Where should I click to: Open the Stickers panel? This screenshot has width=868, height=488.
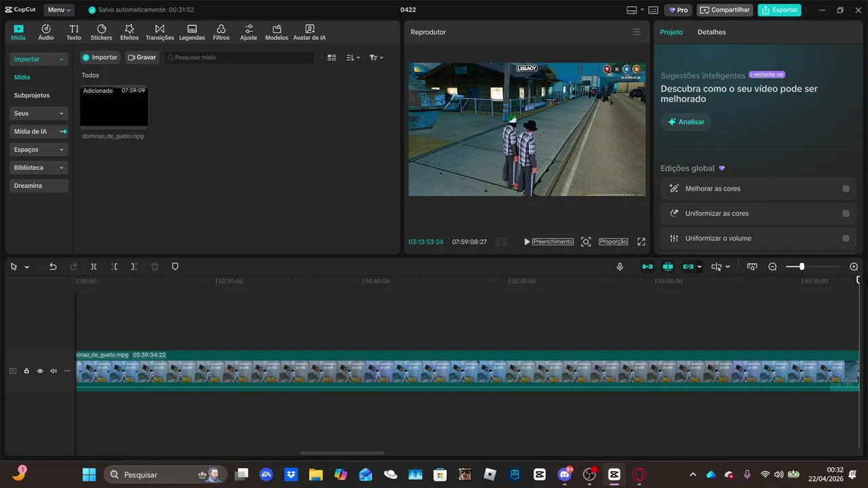coord(102,33)
